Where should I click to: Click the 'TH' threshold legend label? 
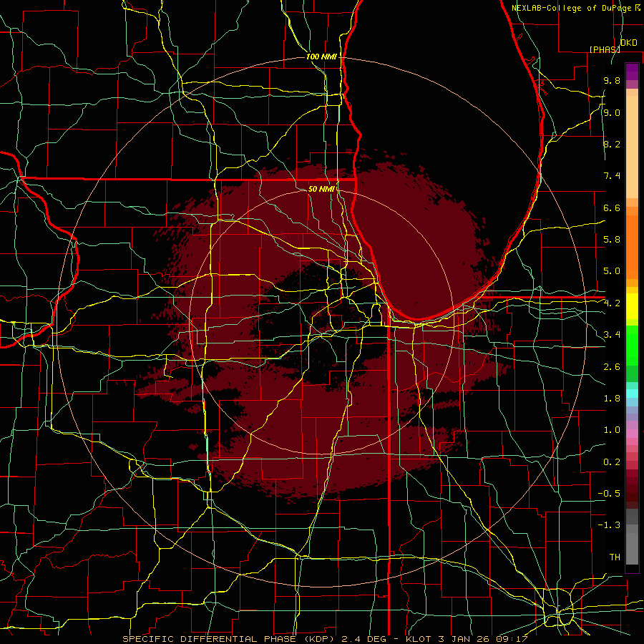[x=615, y=557]
